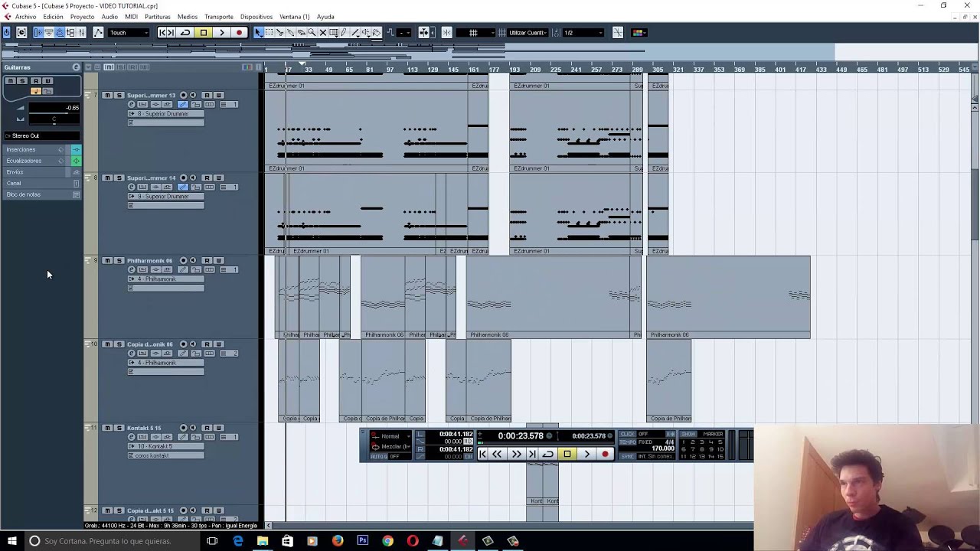Open the Archivo menu
Viewport: 980px width, 551px height.
(25, 16)
